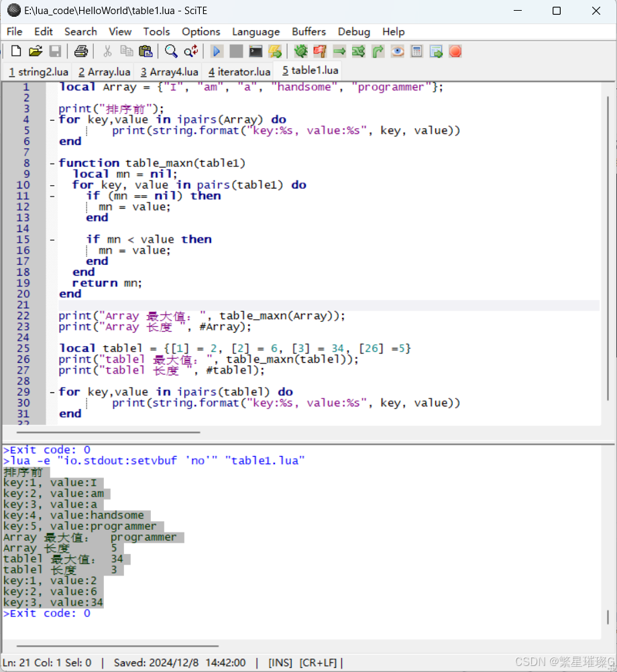Click the Open file folder icon

coord(36,52)
